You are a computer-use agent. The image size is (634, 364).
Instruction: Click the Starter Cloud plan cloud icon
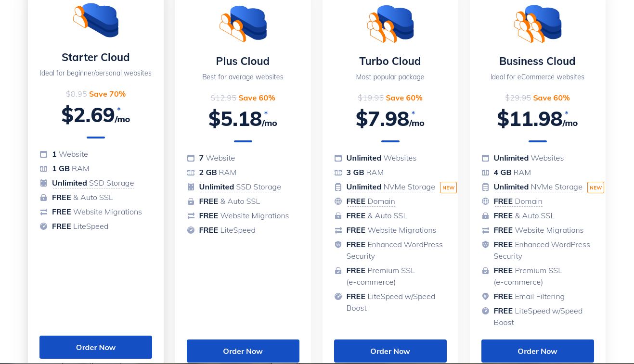click(96, 20)
